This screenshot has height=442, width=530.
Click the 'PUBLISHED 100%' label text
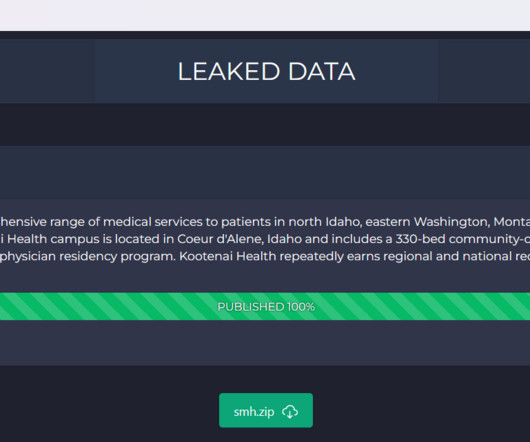click(x=266, y=307)
